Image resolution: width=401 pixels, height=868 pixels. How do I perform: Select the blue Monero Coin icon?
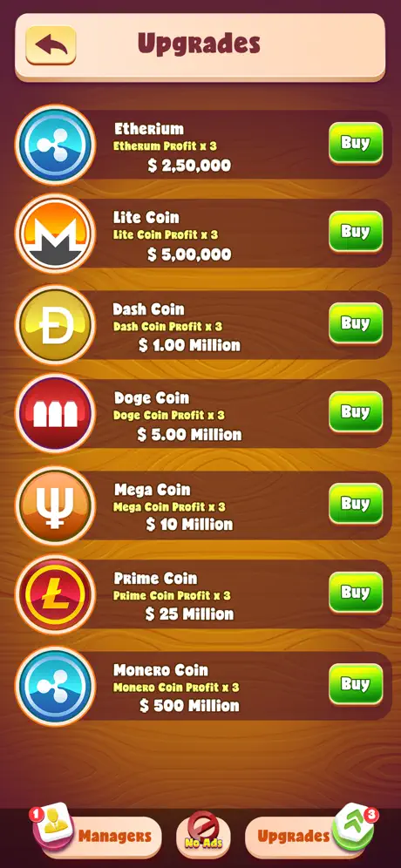click(55, 686)
